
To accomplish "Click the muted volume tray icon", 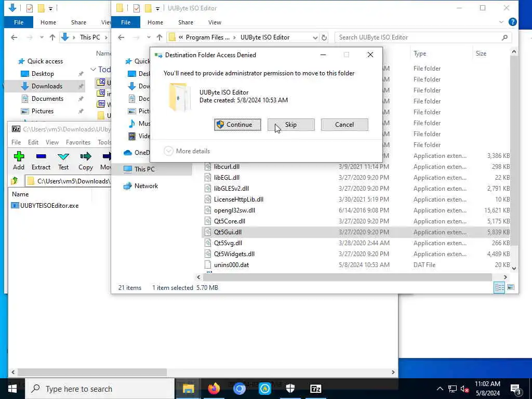I will pos(464,389).
